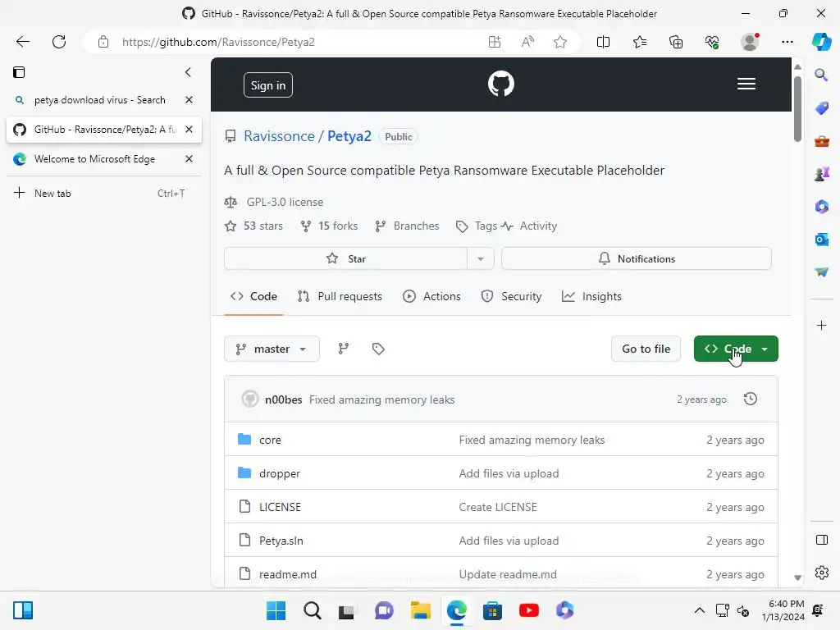Viewport: 840px width, 630px height.
Task: Go to GitHub homepage via Octocat logo
Action: tap(501, 84)
